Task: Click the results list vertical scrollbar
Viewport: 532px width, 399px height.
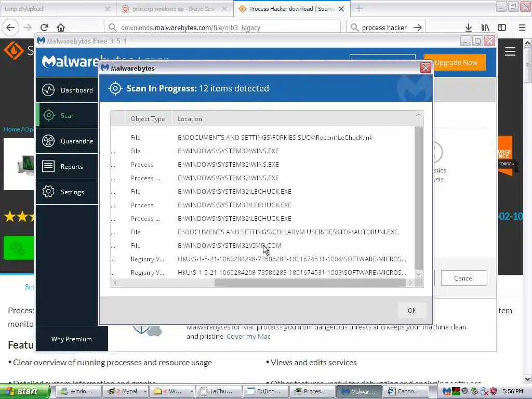Action: (x=418, y=197)
